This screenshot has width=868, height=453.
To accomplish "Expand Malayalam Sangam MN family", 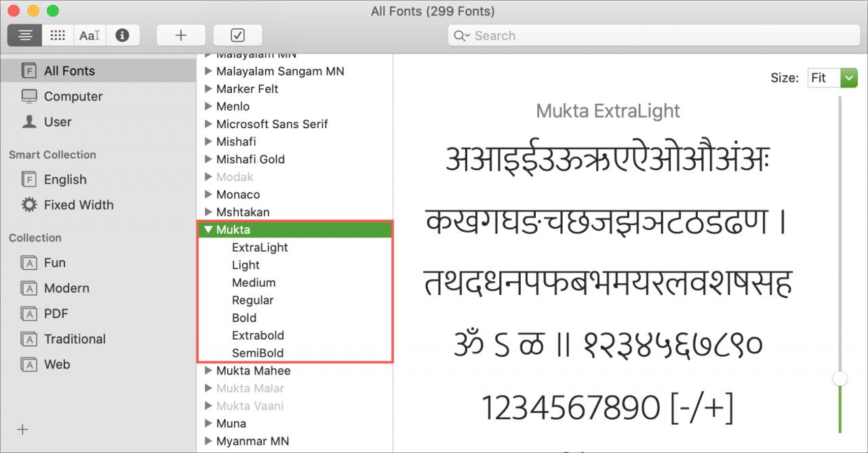I will (x=208, y=71).
